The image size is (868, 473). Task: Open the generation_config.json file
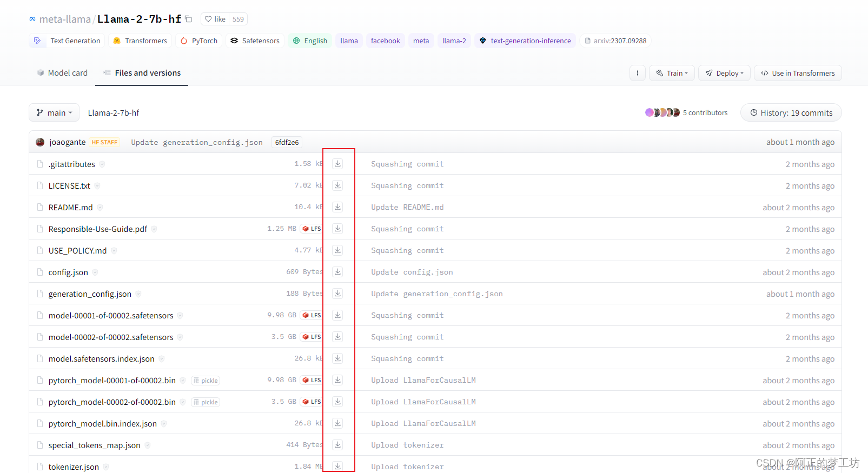tap(90, 294)
